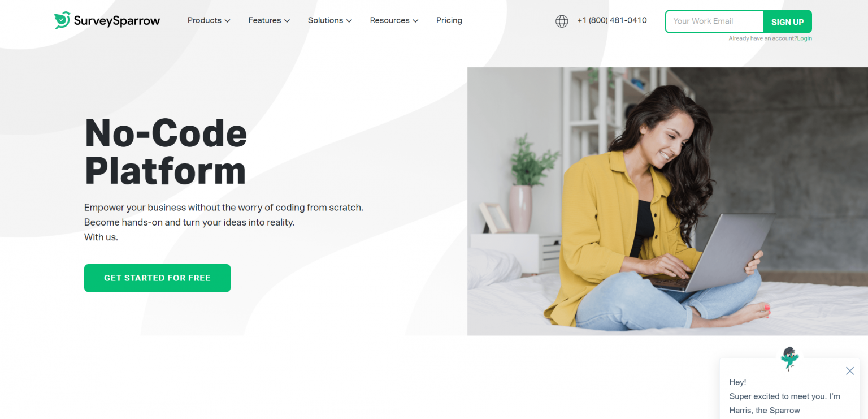Open the globe language selector icon
The height and width of the screenshot is (419, 868).
[562, 21]
